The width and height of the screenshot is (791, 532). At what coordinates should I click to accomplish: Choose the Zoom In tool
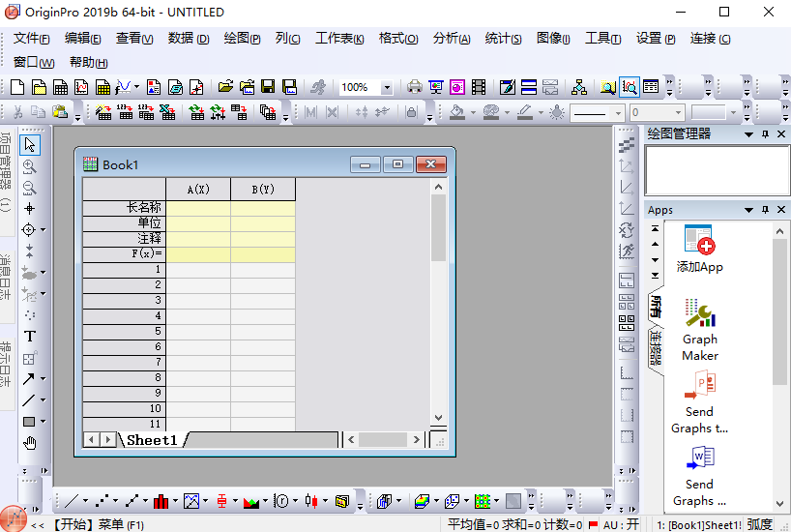coord(30,166)
